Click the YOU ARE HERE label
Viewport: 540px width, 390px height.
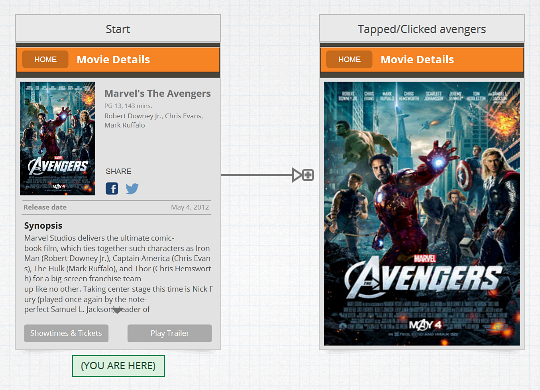[118, 366]
